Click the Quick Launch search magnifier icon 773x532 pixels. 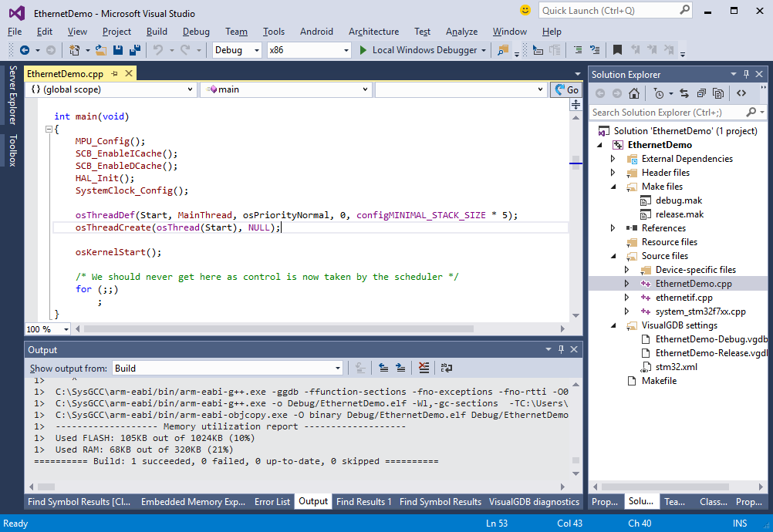(x=685, y=10)
